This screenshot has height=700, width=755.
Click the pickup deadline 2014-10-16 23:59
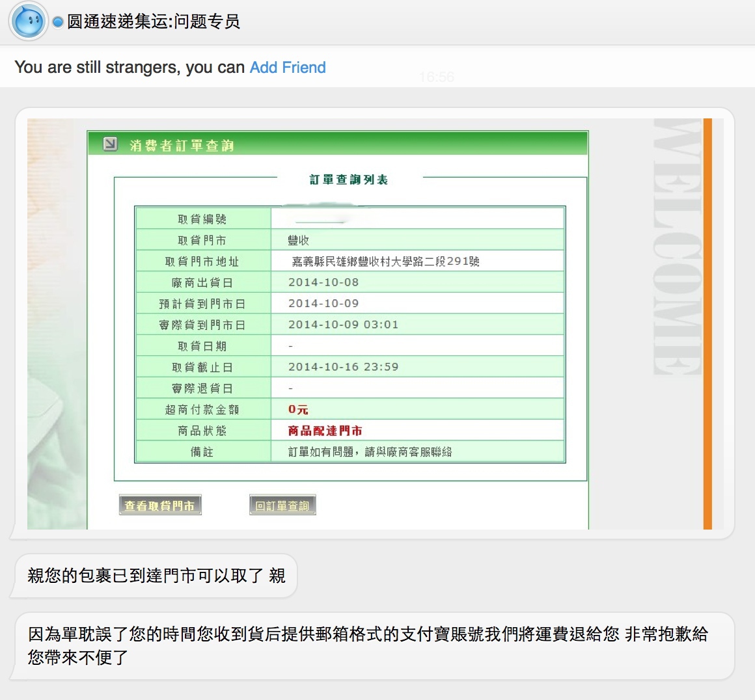pyautogui.click(x=343, y=368)
